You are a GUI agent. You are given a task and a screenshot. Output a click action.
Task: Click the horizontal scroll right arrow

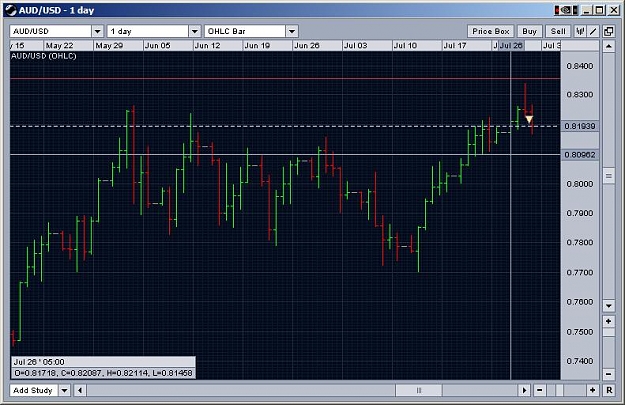click(524, 390)
